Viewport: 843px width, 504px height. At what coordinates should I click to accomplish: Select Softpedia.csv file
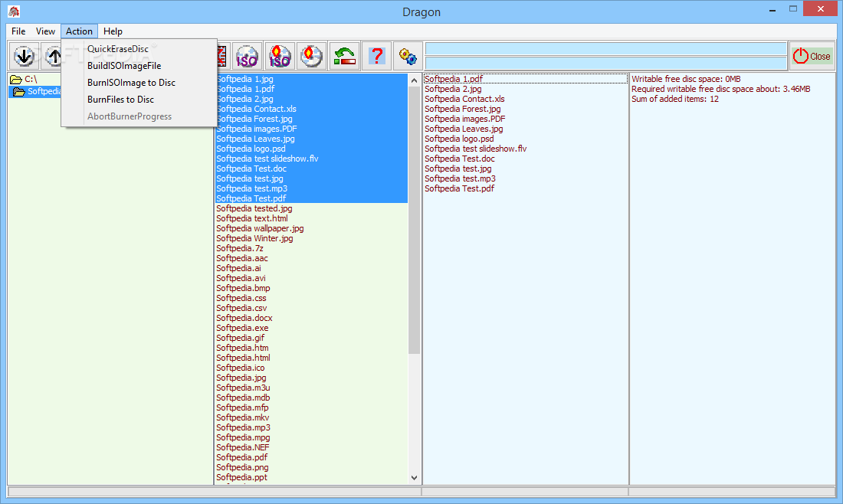click(x=242, y=308)
